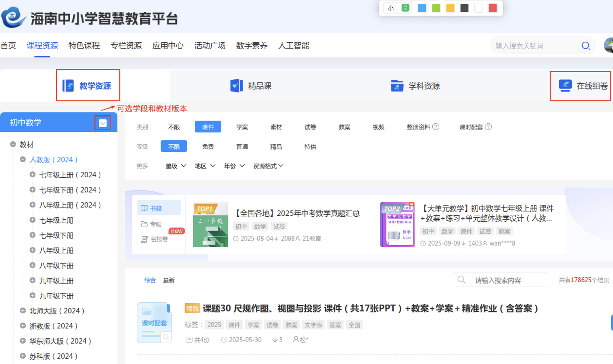Expand the 七年级上册（2024） tree node
Image resolution: width=613 pixels, height=364 pixels.
pos(32,175)
